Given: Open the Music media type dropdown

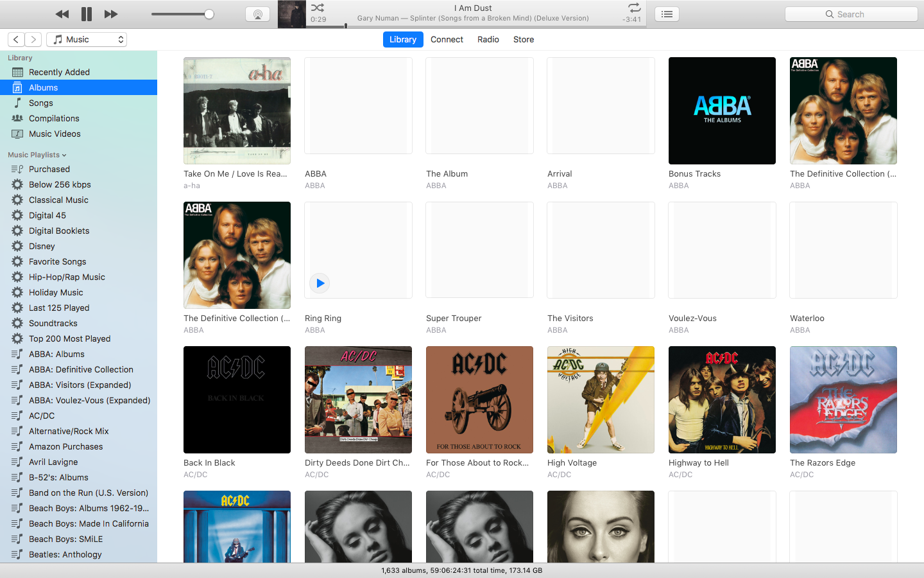Looking at the screenshot, I should tap(87, 40).
